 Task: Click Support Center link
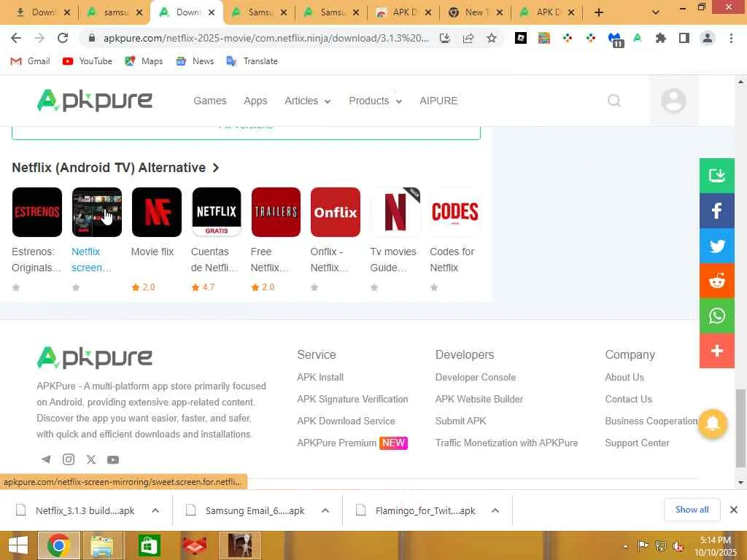[637, 443]
